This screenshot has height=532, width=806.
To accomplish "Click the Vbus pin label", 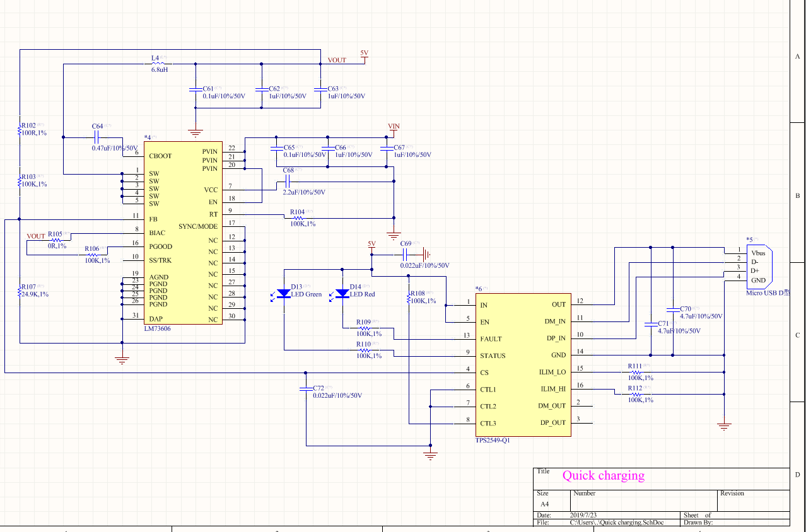I will pyautogui.click(x=758, y=252).
